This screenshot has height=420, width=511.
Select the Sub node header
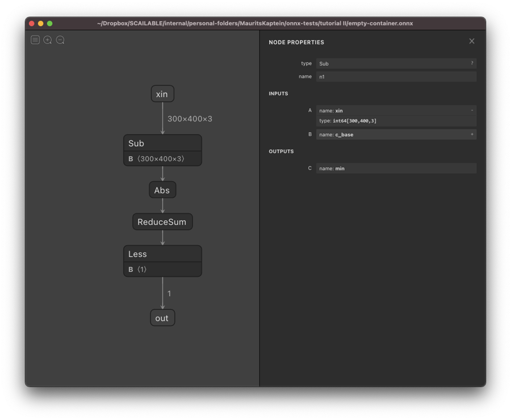[162, 143]
